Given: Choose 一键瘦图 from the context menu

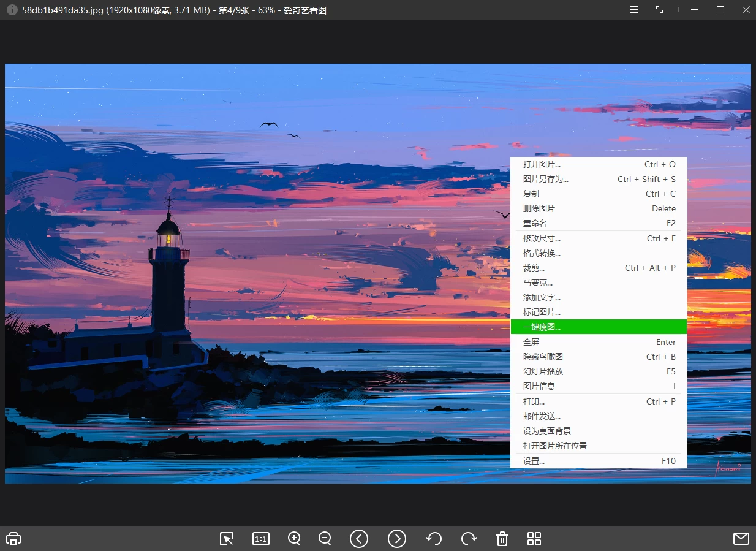Looking at the screenshot, I should tap(542, 326).
